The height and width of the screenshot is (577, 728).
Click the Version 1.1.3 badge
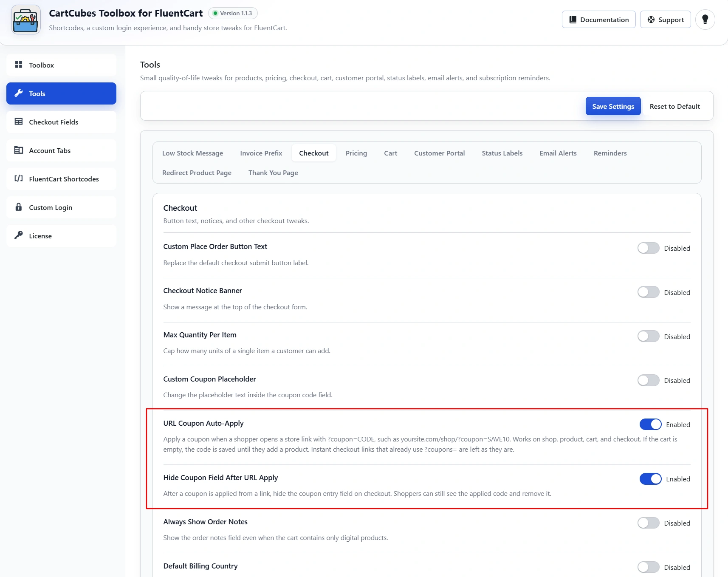(233, 13)
